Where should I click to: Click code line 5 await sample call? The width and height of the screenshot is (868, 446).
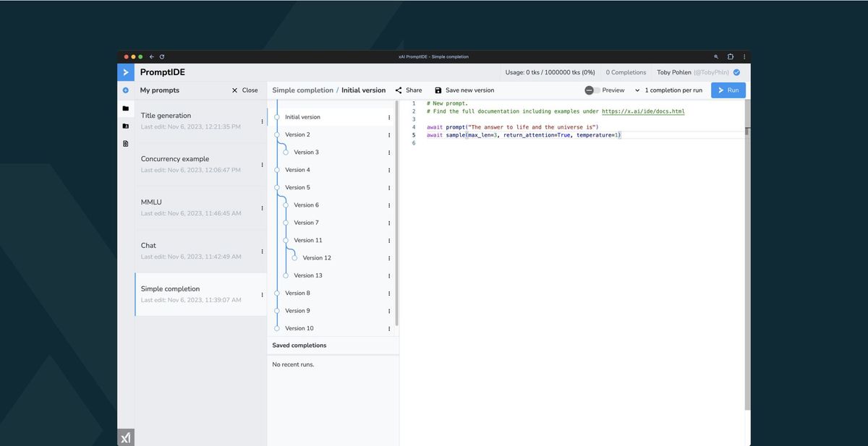tap(524, 135)
